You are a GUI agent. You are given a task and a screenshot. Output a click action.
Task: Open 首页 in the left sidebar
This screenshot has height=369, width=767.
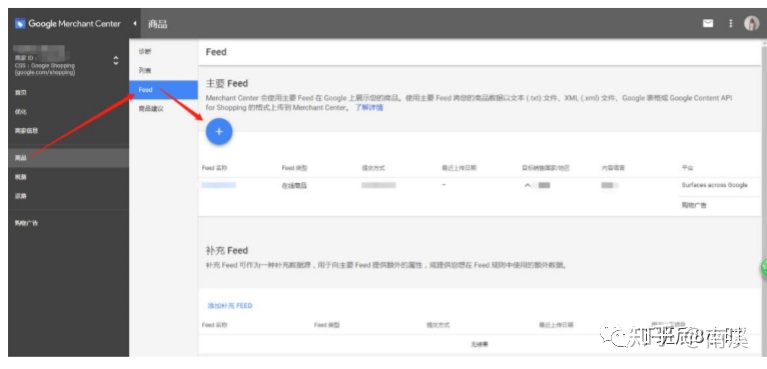point(21,93)
